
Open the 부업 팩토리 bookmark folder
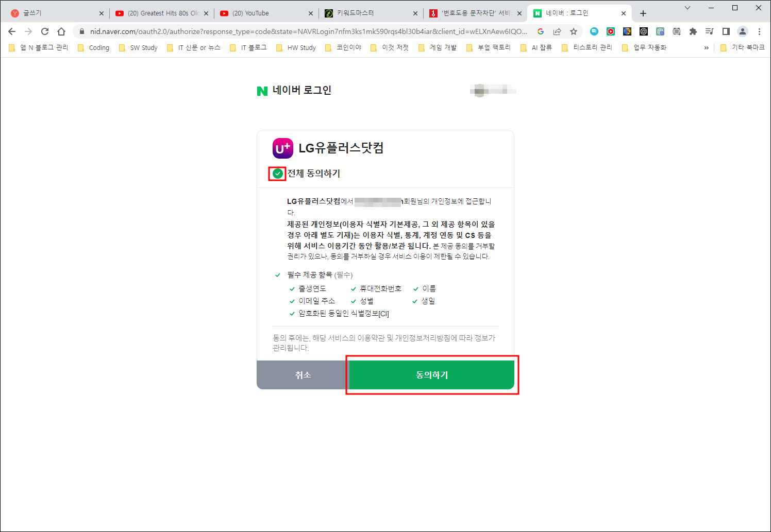coord(489,48)
